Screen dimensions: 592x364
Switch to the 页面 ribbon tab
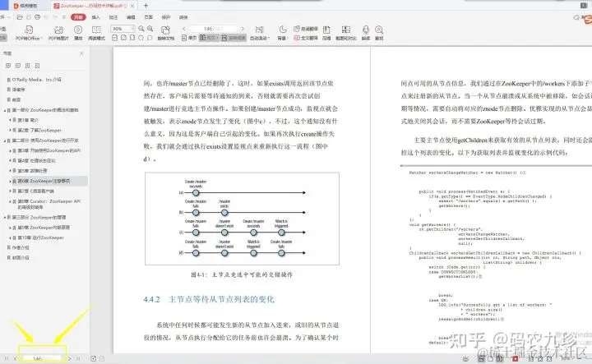(148, 17)
